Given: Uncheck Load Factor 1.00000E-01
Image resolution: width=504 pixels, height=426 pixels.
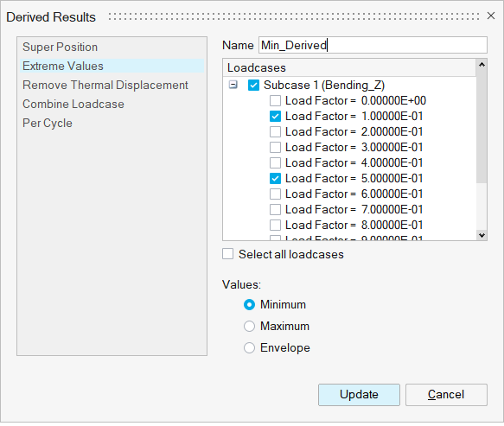Looking at the screenshot, I should tap(275, 116).
